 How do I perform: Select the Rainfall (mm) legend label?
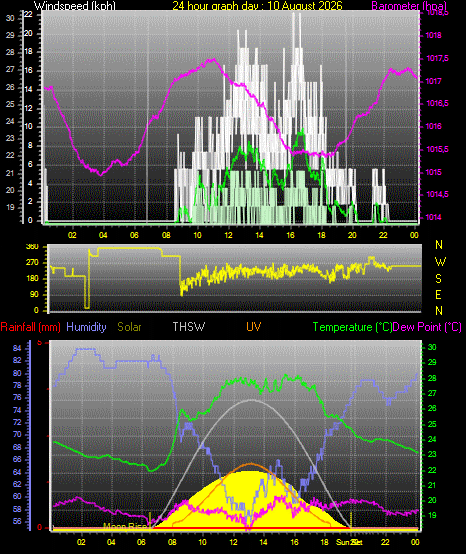coord(30,327)
